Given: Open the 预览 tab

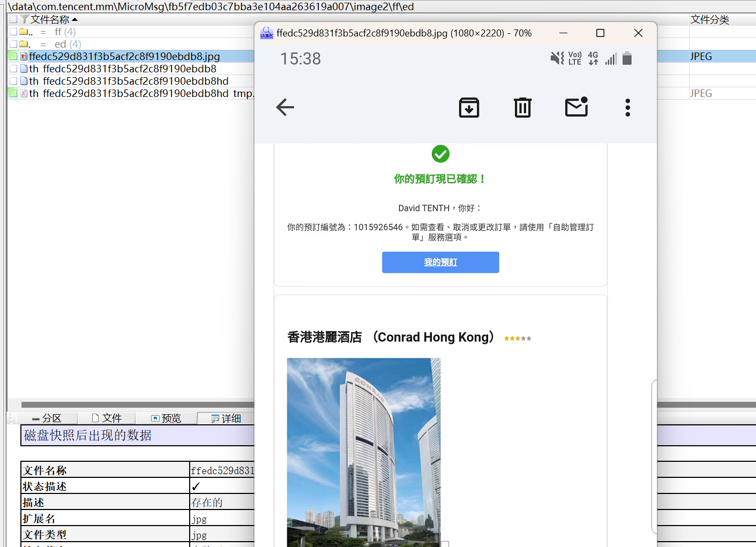Looking at the screenshot, I should [x=166, y=418].
